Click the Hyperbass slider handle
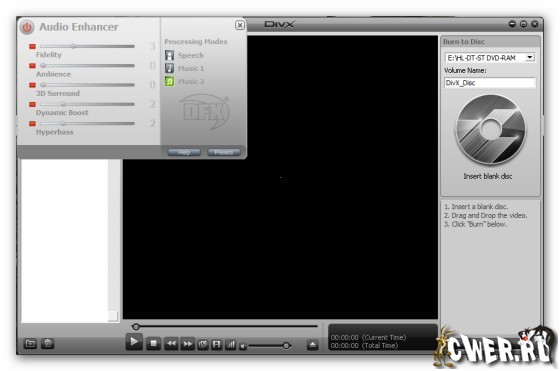 pos(63,124)
